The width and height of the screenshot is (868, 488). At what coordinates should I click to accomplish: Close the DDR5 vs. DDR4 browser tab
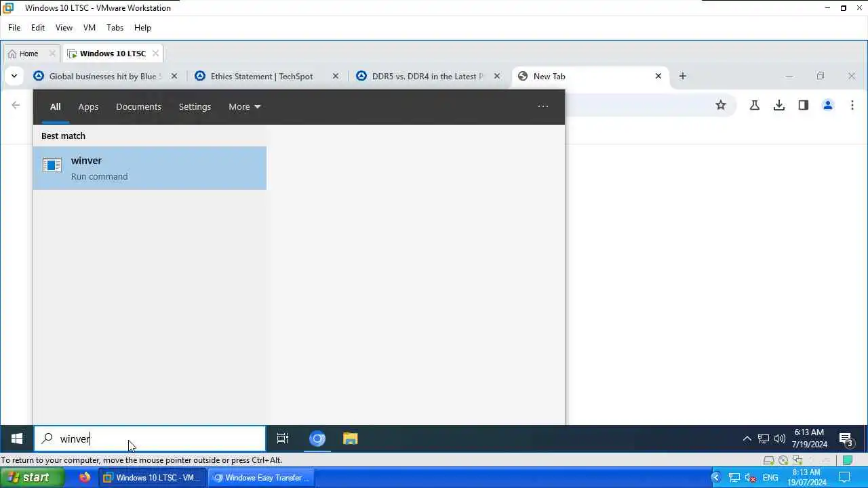pos(497,76)
